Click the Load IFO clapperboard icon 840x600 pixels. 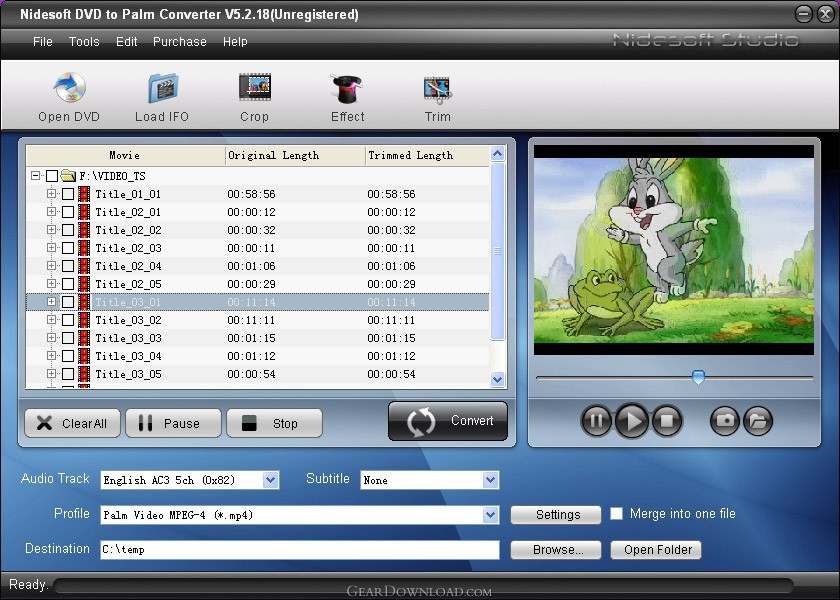point(163,88)
